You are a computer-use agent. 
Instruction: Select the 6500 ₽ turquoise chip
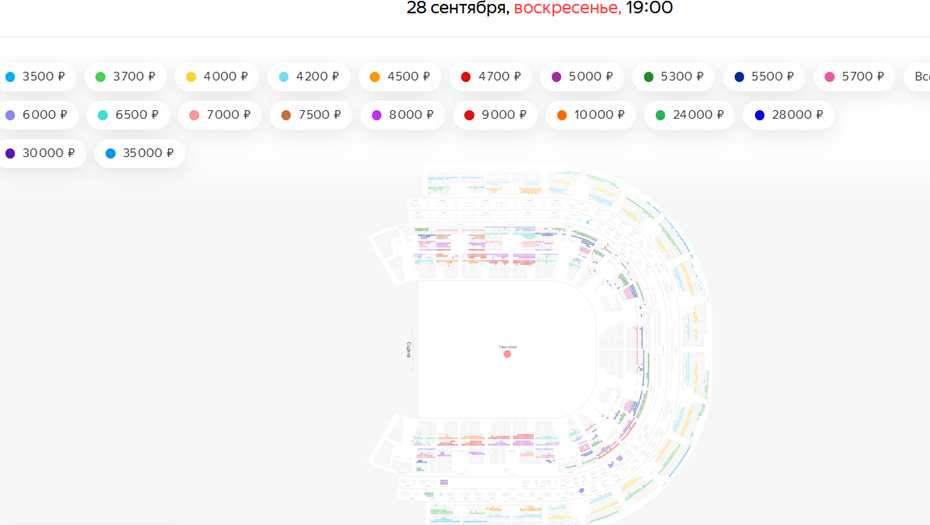click(x=129, y=115)
